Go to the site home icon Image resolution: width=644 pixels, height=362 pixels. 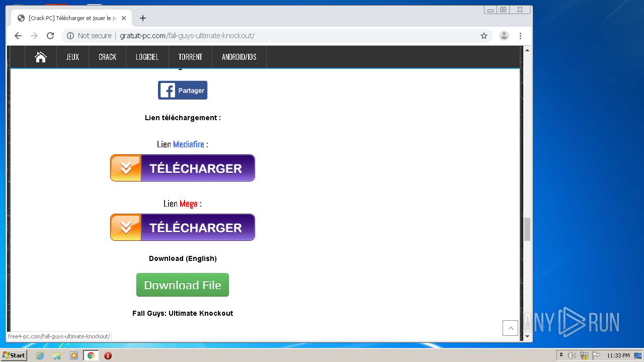coord(41,57)
